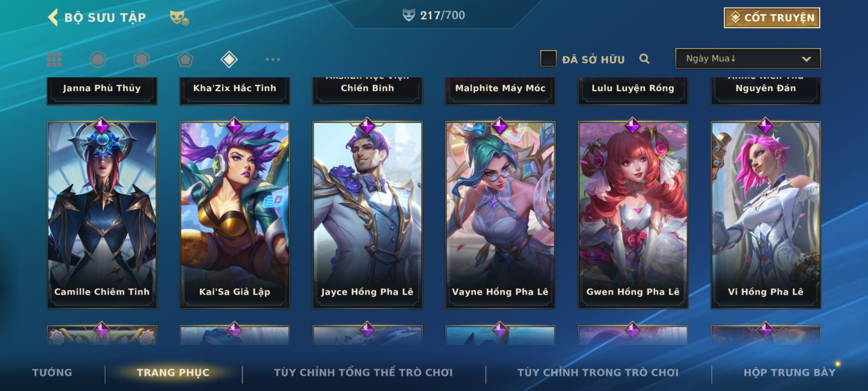The image size is (868, 391).
Task: Open Tùy Chỉnh Trong Trò Chơi tab
Action: click(x=598, y=373)
